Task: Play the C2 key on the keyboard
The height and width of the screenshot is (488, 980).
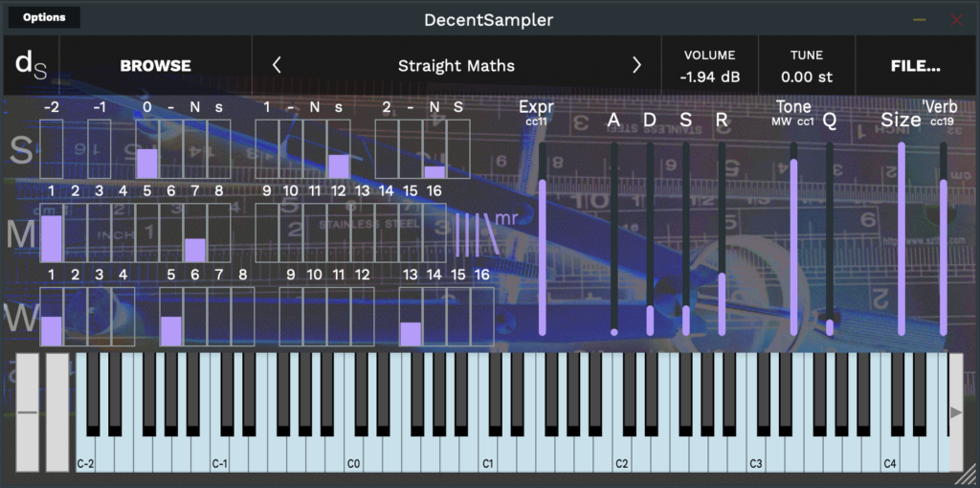Action: [622, 456]
